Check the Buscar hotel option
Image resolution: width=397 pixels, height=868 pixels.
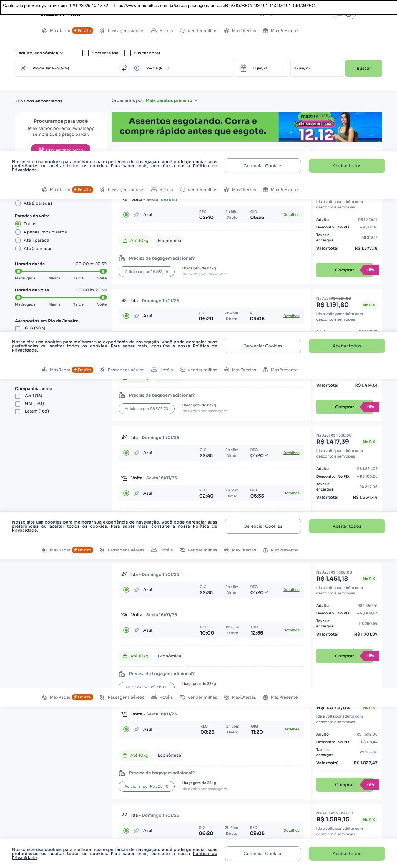tap(128, 53)
